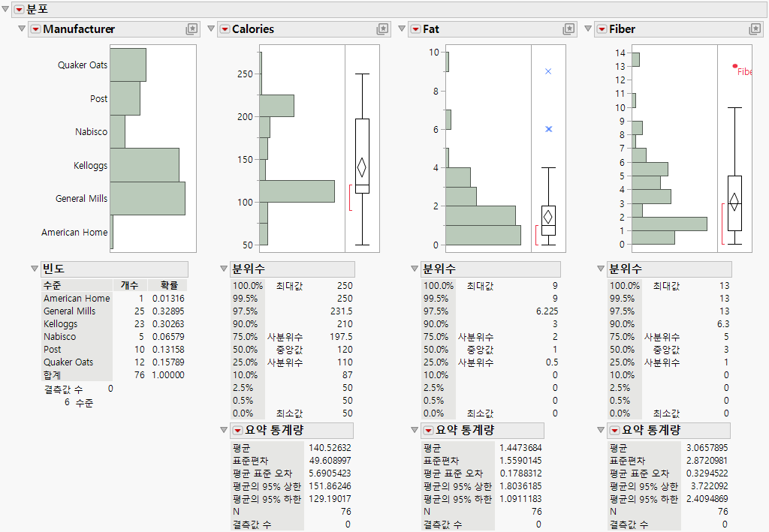Collapse the Fat 분위수 table
Image resolution: width=769 pixels, height=532 pixels.
point(415,269)
